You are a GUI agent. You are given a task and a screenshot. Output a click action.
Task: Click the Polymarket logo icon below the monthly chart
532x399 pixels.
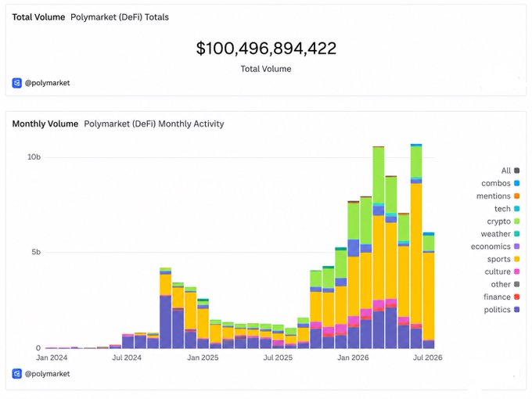(x=17, y=373)
